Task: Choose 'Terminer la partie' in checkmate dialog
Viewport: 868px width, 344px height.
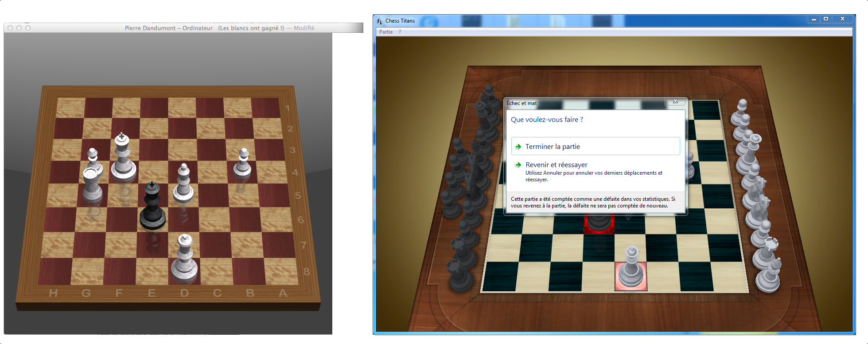Action: pos(595,146)
